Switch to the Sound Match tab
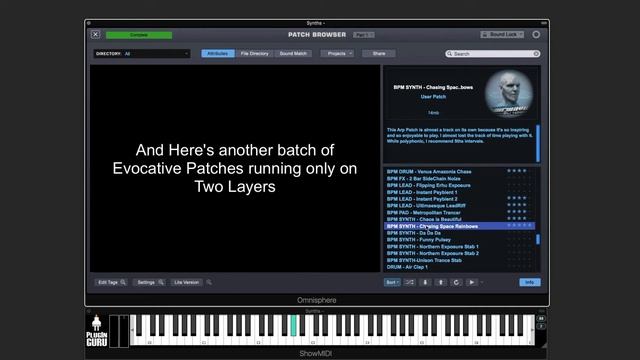Viewport: 640px width, 360px height. tap(293, 54)
